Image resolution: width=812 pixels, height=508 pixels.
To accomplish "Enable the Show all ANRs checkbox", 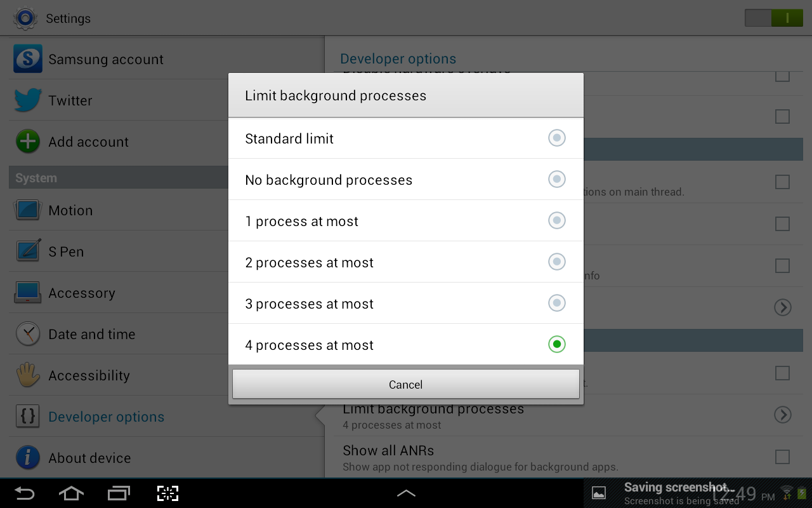I will click(x=782, y=457).
